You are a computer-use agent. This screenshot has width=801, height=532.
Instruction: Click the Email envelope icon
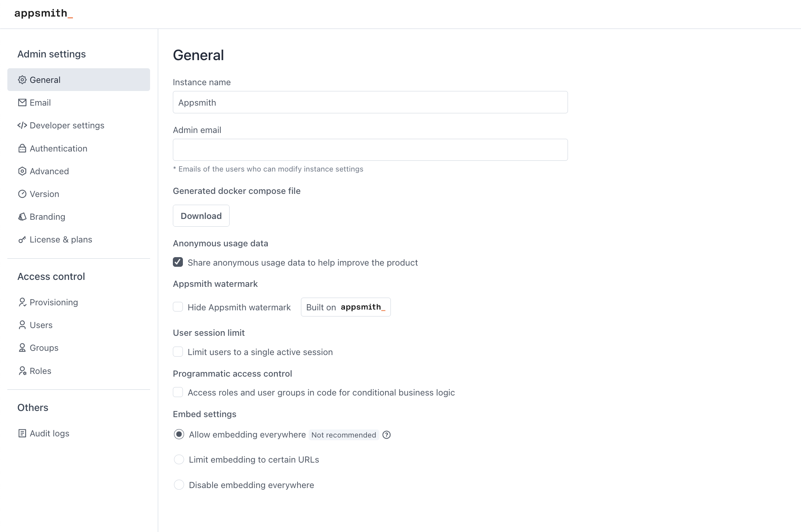pyautogui.click(x=22, y=102)
